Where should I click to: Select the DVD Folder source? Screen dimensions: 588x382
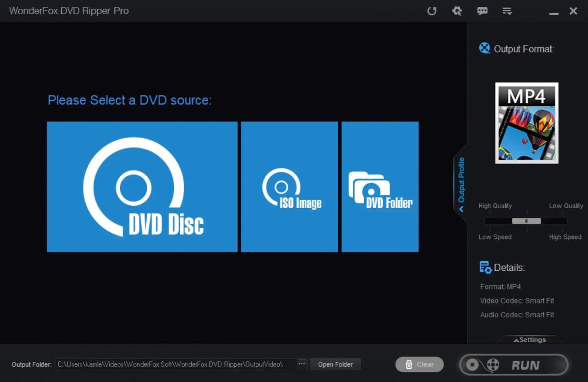point(380,187)
